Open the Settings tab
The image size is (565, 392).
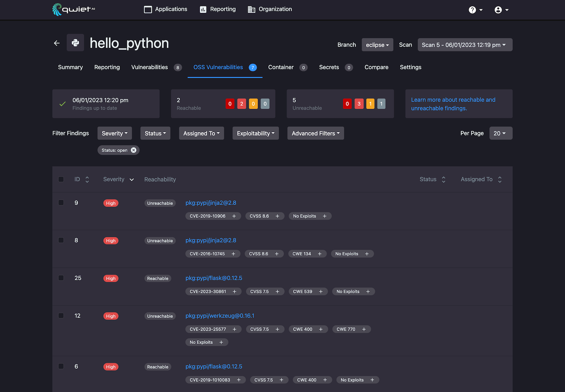tap(411, 67)
